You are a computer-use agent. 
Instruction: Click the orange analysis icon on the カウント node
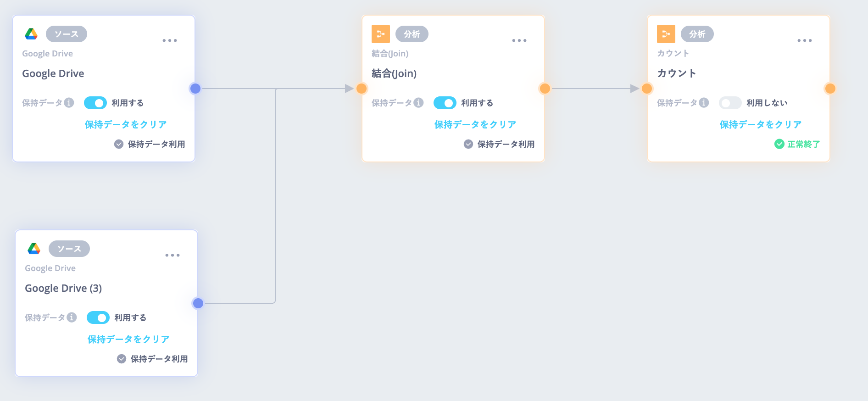(666, 34)
